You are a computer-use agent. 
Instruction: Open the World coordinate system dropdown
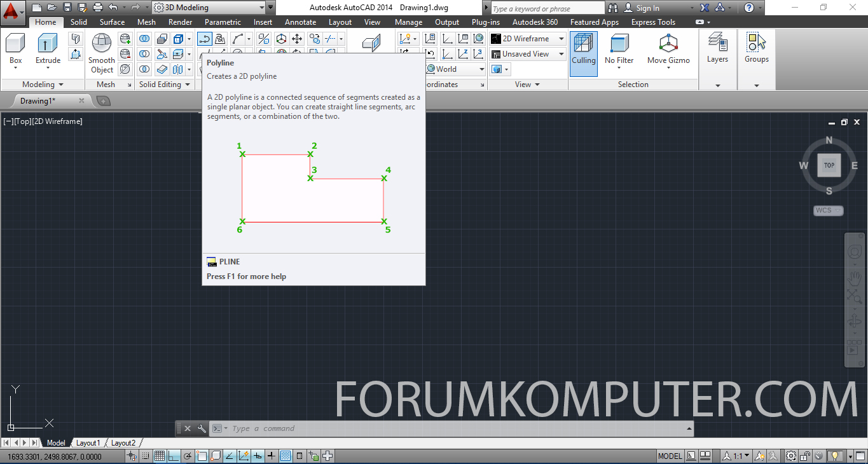tap(455, 69)
